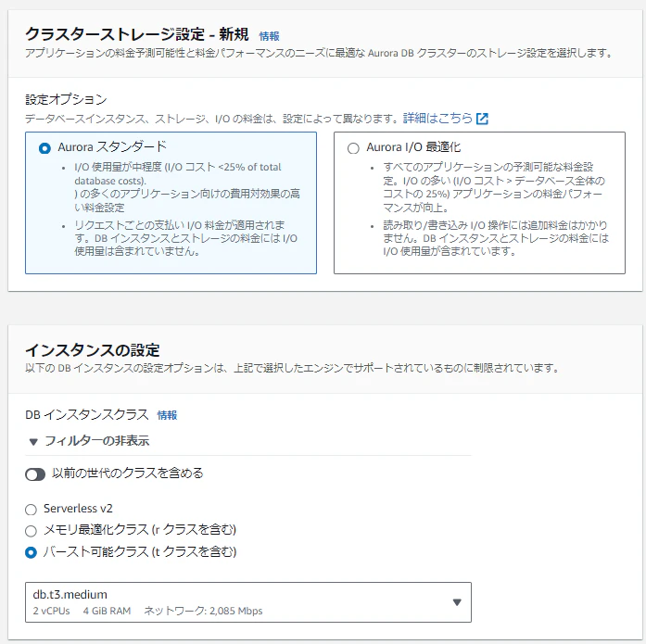Click the インスタンスの設定 heading
Screen dimensions: 646x644
[x=93, y=350]
